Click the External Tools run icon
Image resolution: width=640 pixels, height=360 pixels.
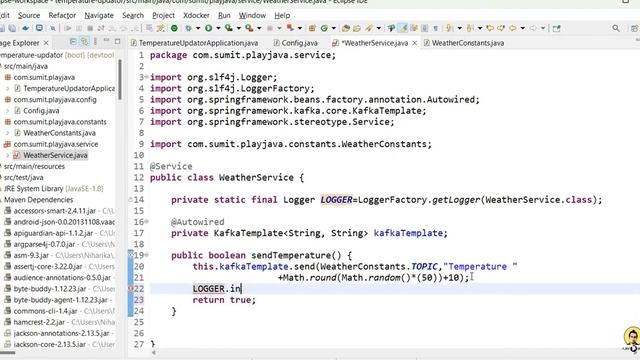249,28
